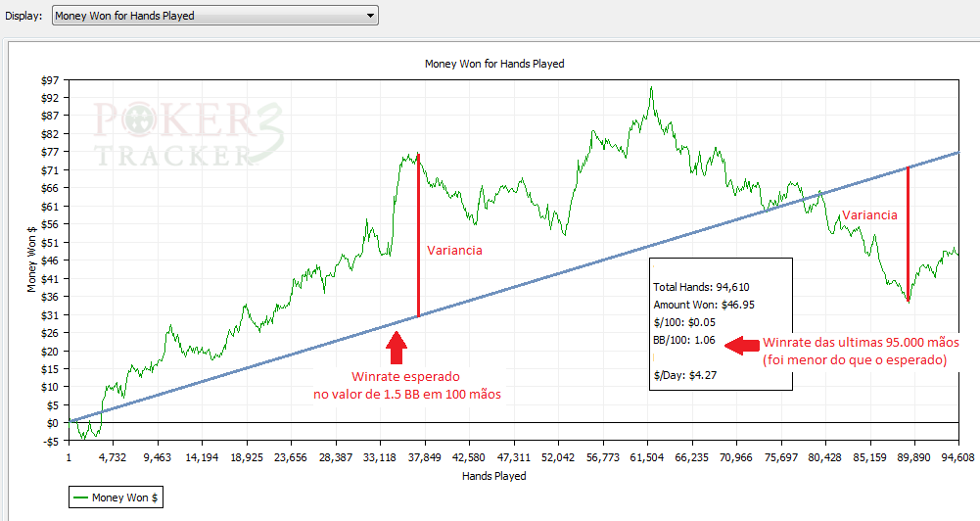Click the 'Amount Won: $46.95' stat line
Viewport: 980px width, 521px height.
[x=702, y=305]
